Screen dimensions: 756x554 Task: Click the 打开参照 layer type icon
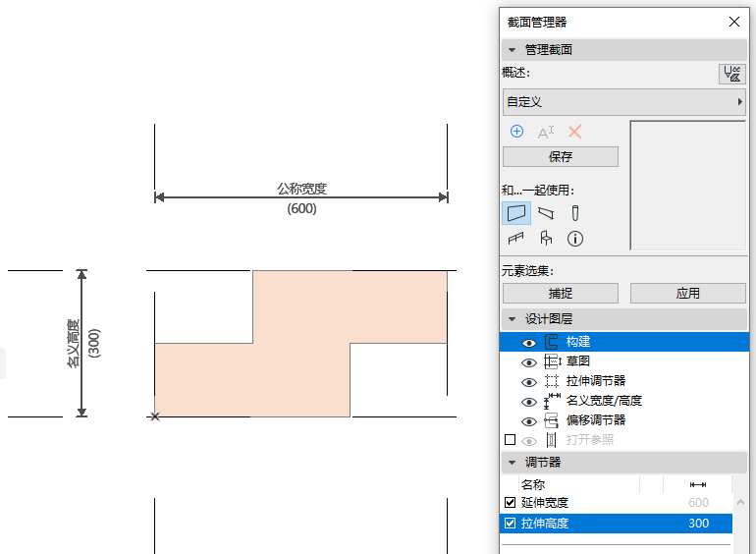click(551, 440)
